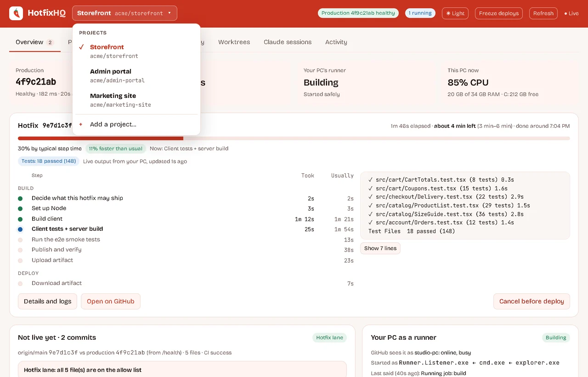The image size is (588, 377).
Task: Select the Build client step
Action: pos(186,219)
